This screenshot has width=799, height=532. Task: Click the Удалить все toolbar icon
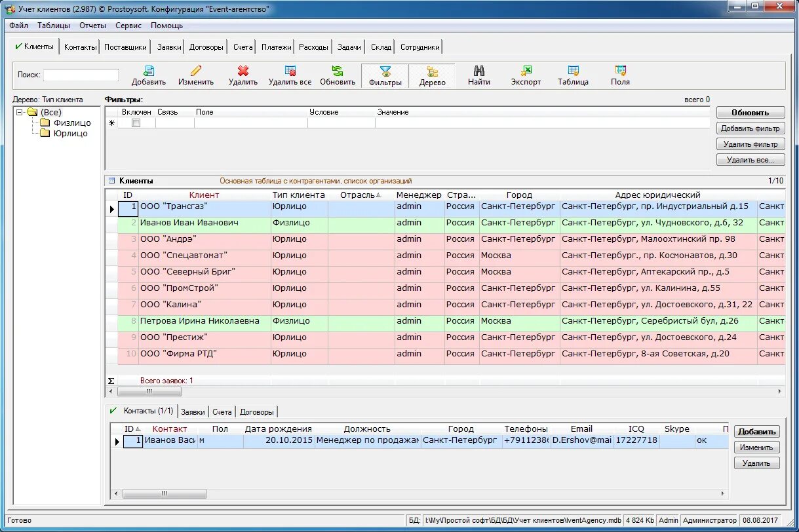290,71
